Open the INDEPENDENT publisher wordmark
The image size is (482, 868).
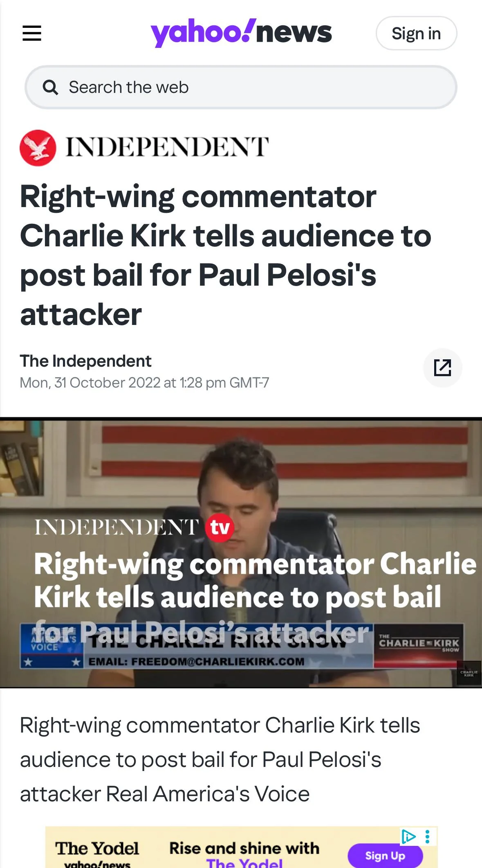click(x=167, y=147)
